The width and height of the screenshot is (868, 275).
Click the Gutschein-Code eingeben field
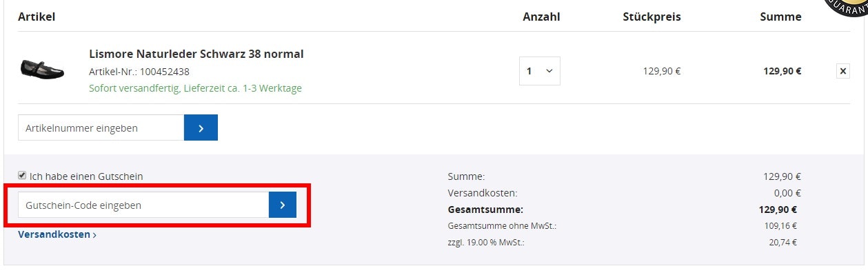click(143, 205)
